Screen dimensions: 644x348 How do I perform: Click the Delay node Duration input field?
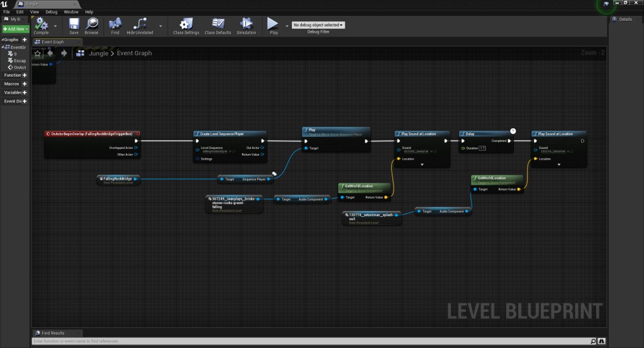(482, 148)
